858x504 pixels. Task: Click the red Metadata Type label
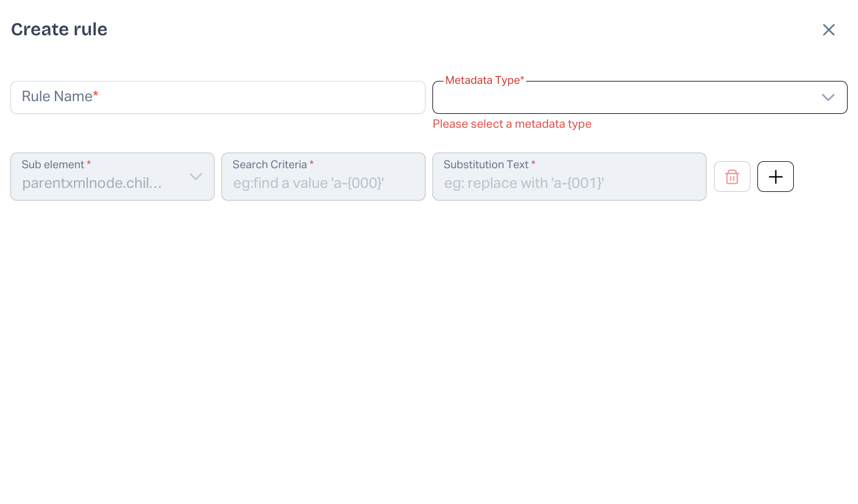pyautogui.click(x=485, y=80)
